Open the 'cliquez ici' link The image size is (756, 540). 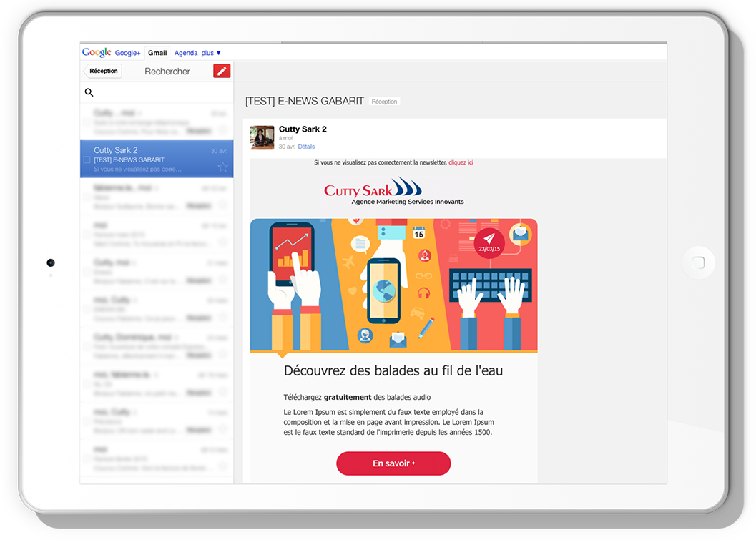coord(461,162)
